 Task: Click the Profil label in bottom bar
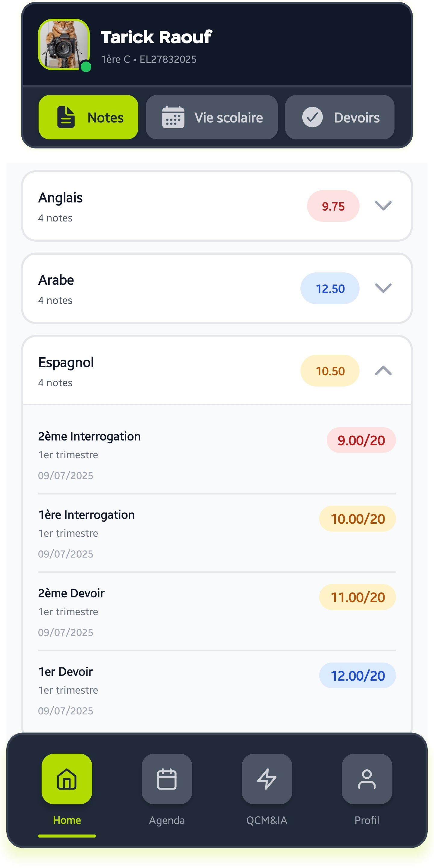(x=367, y=820)
